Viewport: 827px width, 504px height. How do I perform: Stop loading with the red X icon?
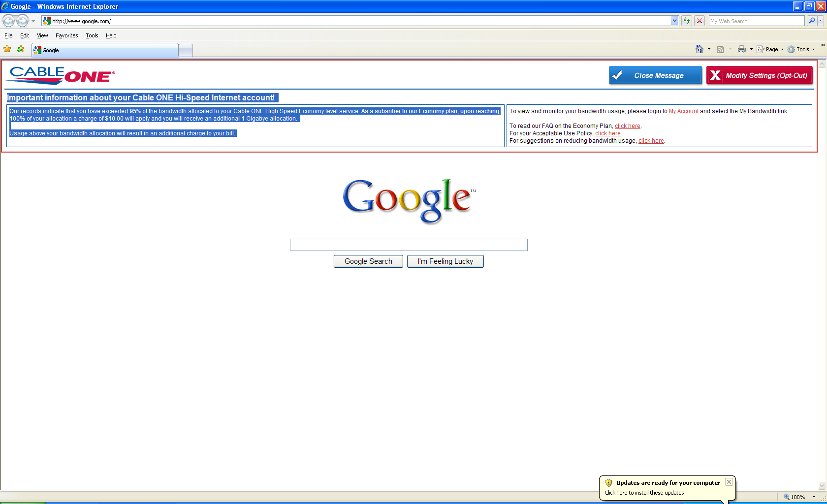point(700,21)
